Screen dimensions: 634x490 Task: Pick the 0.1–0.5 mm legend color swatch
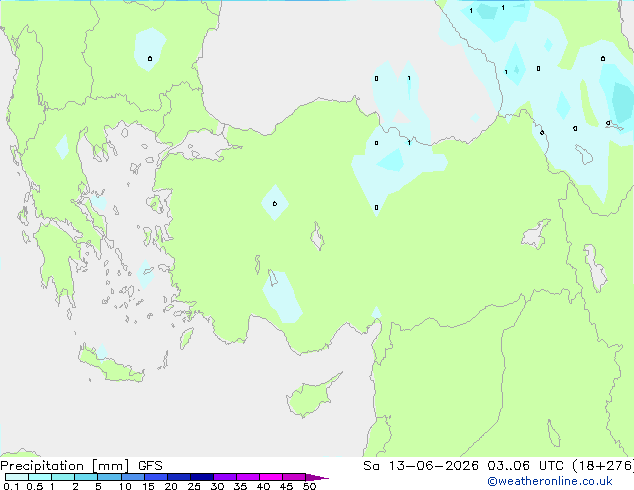point(17,477)
